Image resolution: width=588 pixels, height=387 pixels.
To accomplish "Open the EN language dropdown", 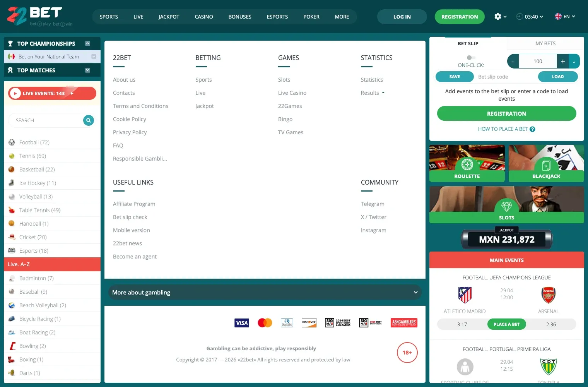I will (x=565, y=16).
